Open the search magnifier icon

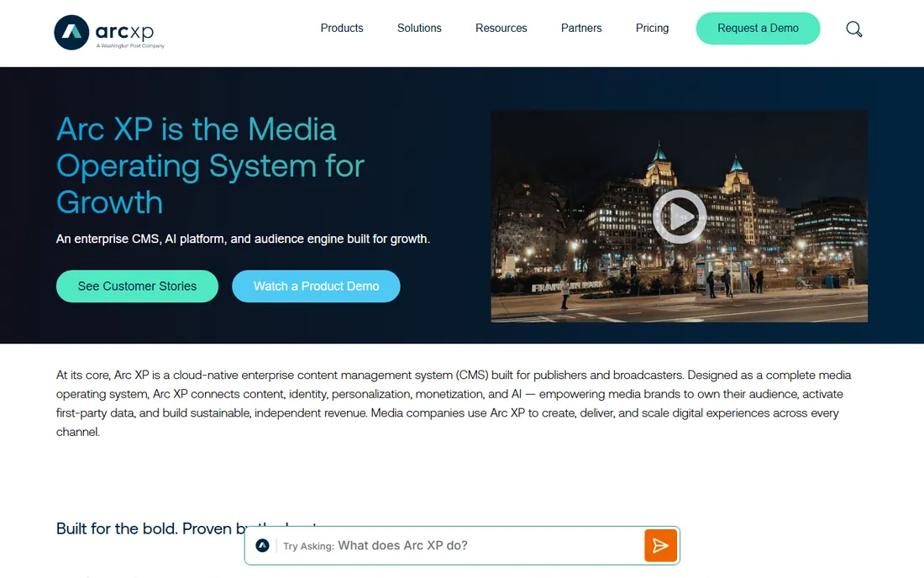(x=854, y=29)
